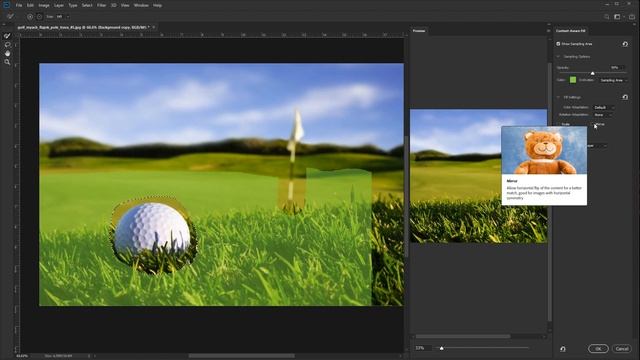Select the Hand tool

pyautogui.click(x=7, y=53)
